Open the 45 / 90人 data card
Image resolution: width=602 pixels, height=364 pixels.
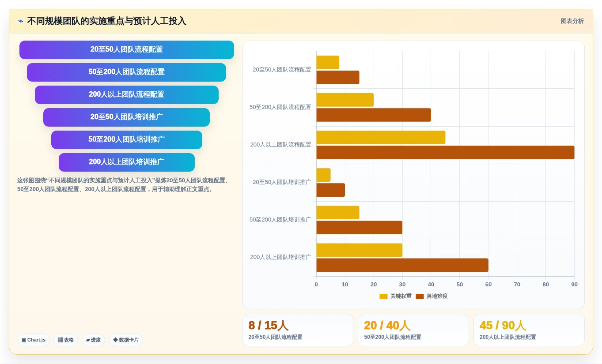[x=529, y=330]
